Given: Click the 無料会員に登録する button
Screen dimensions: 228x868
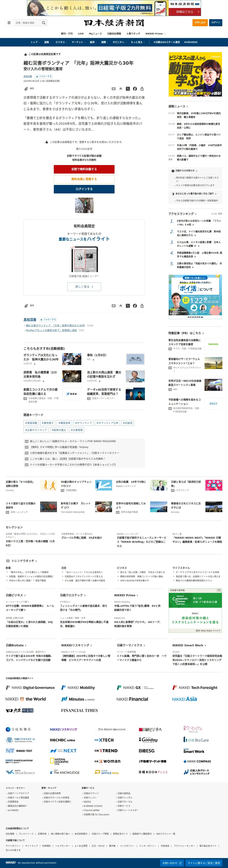Looking at the screenshot, I should coord(84,179).
